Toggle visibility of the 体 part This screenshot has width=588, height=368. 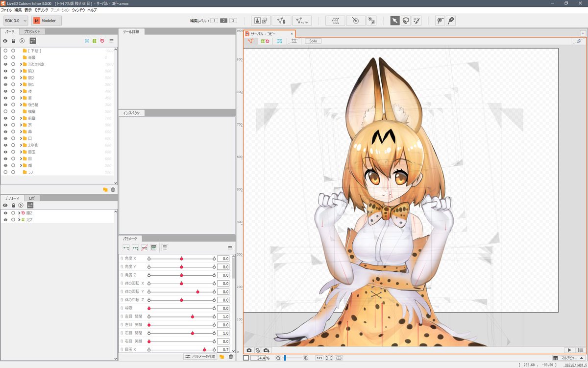tap(5, 91)
